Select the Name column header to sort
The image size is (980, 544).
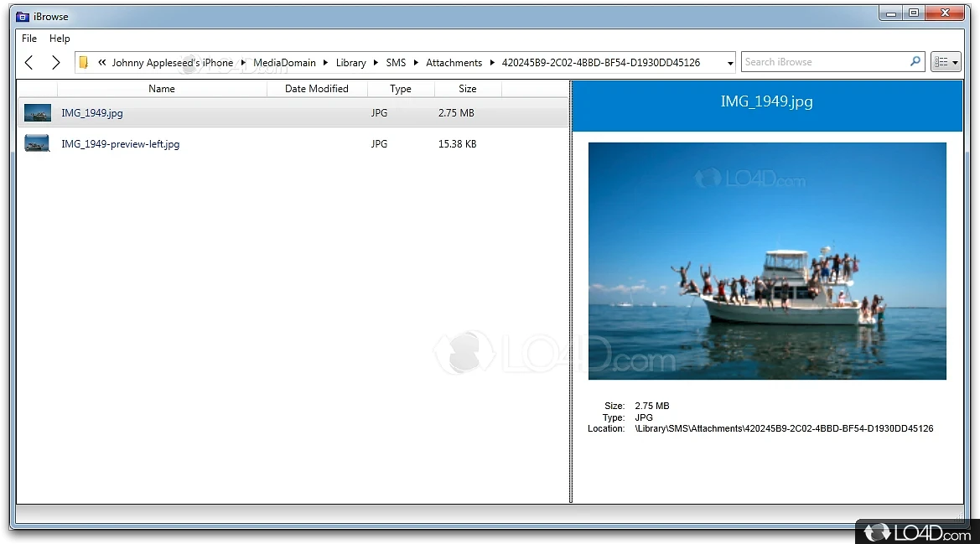[162, 88]
